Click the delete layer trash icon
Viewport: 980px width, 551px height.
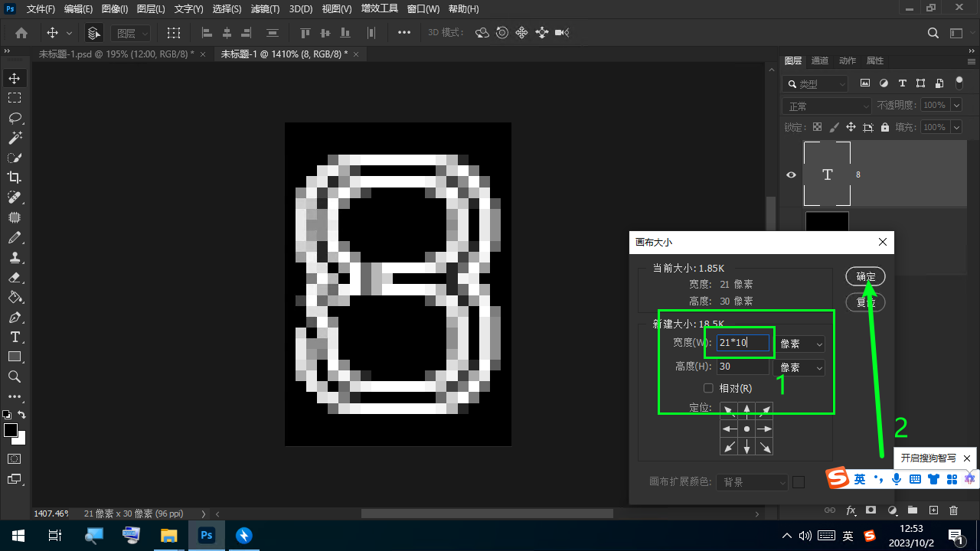pyautogui.click(x=953, y=510)
